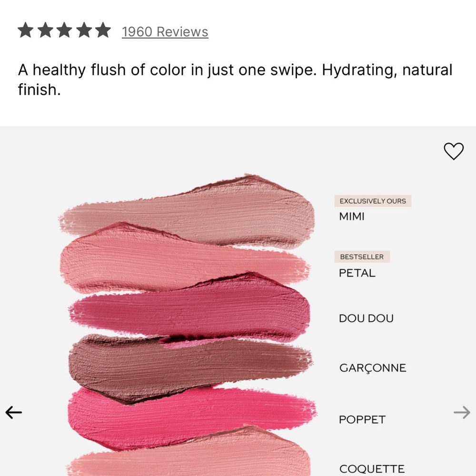Click the DOU DOU shade label
Viewport: 476px width, 476px height.
click(x=366, y=318)
